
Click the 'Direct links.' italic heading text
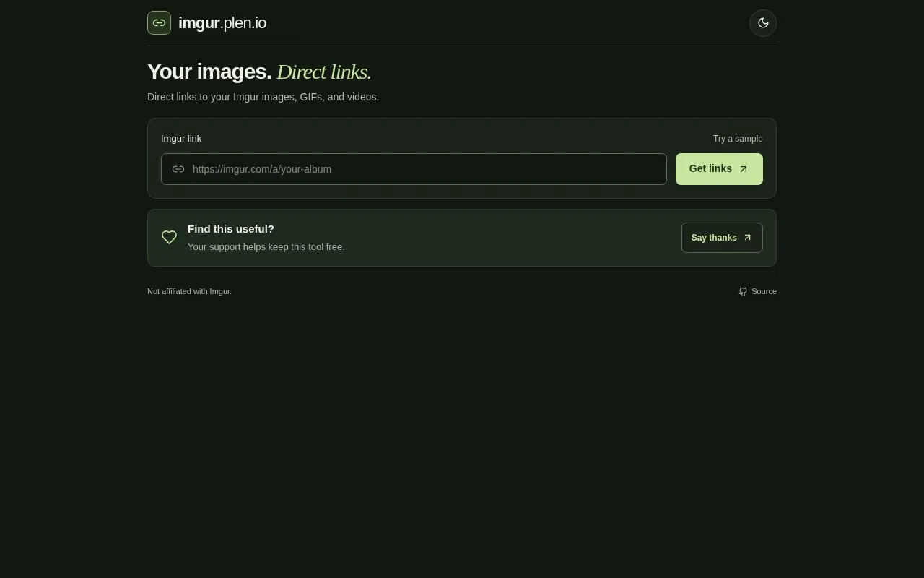(x=324, y=72)
